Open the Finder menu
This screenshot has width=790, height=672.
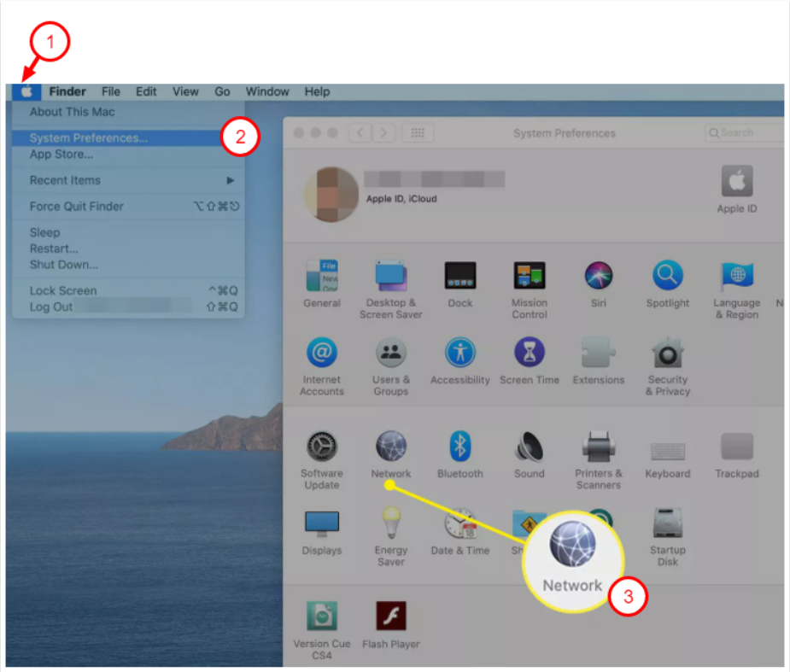point(67,91)
